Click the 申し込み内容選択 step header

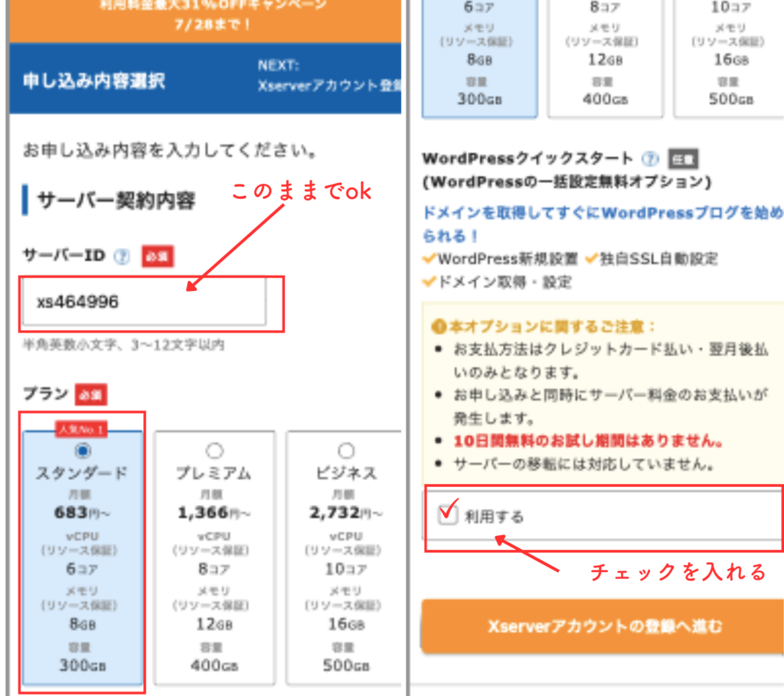tap(93, 81)
